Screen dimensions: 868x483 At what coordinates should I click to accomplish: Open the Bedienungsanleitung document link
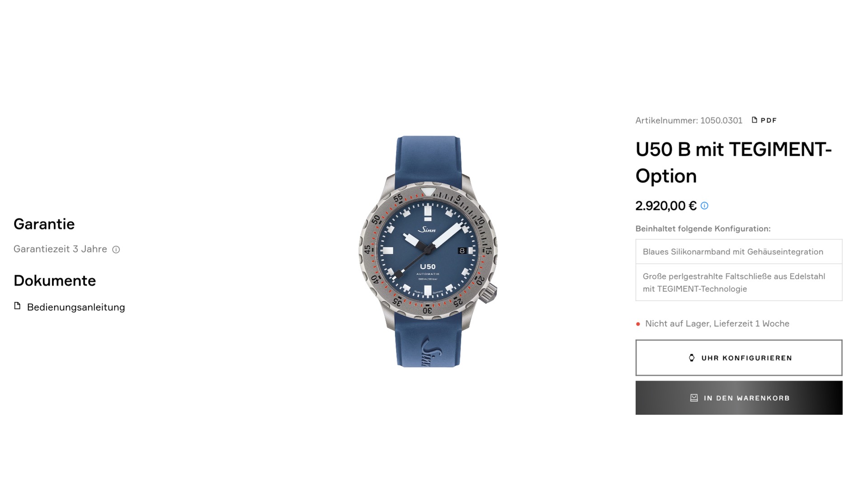(76, 307)
